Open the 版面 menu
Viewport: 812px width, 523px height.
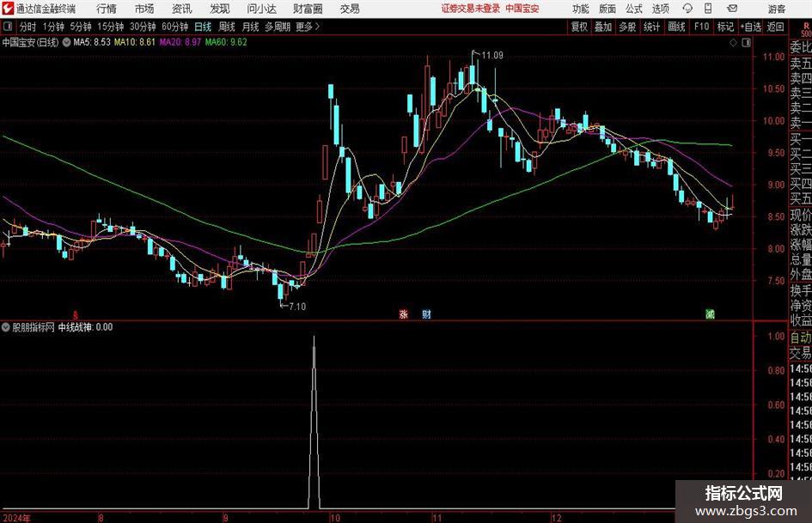click(x=607, y=9)
